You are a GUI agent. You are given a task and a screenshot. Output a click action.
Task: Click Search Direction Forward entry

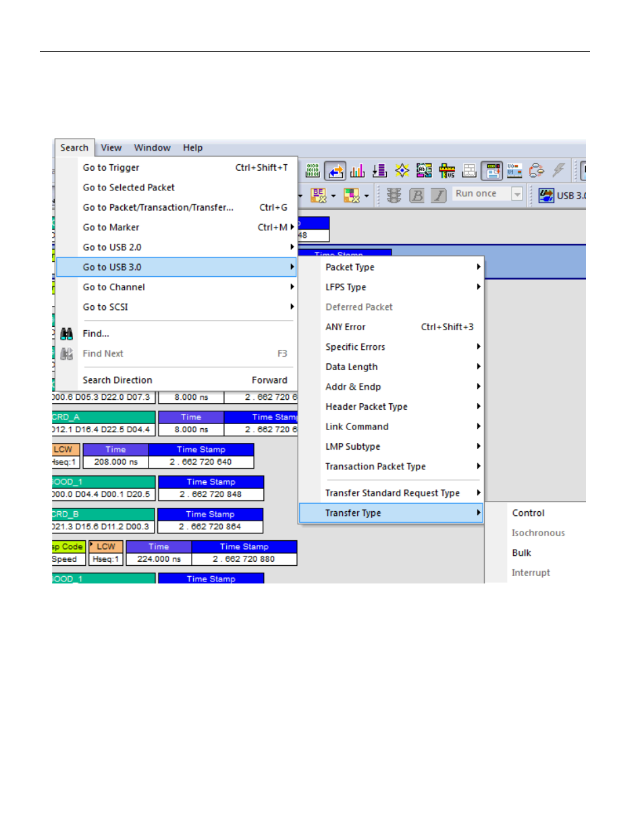(x=176, y=380)
